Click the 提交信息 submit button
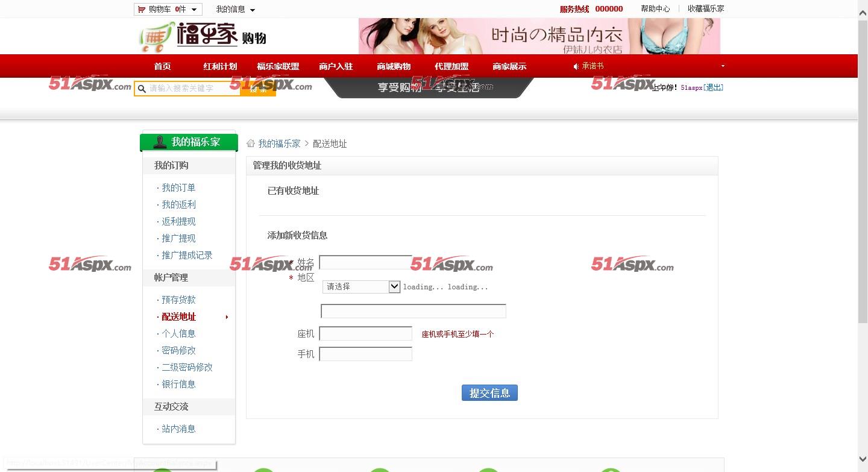This screenshot has height=472, width=868. tap(489, 393)
